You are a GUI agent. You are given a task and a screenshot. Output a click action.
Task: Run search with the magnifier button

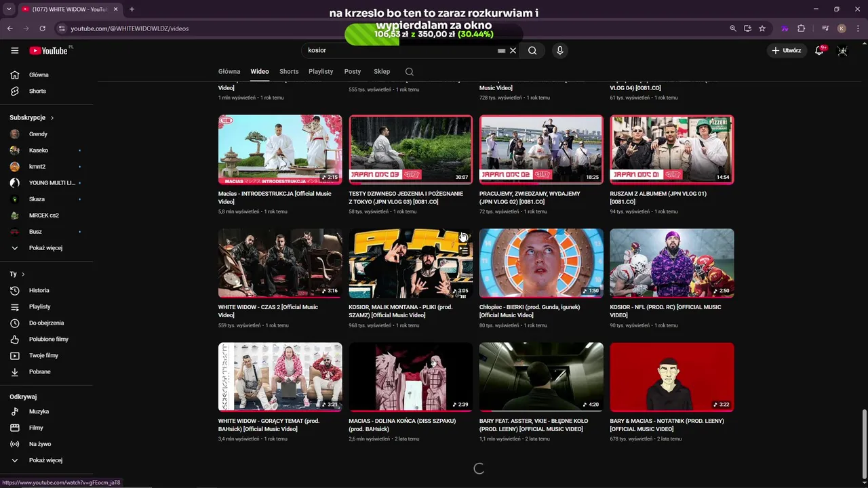(x=532, y=50)
